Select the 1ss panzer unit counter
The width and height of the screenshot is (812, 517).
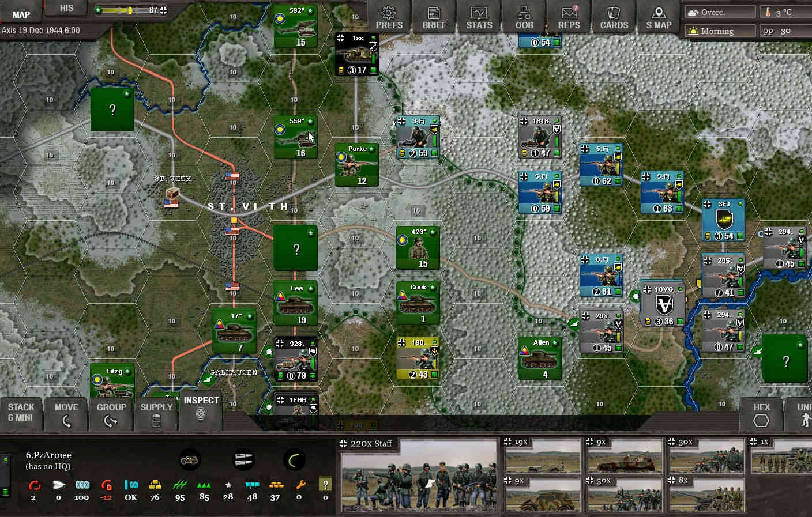(x=357, y=54)
